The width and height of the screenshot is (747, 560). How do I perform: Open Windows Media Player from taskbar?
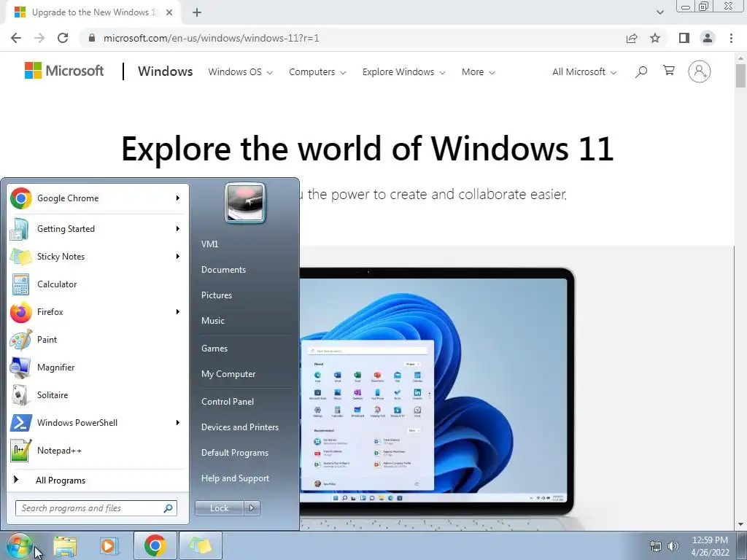click(x=109, y=545)
